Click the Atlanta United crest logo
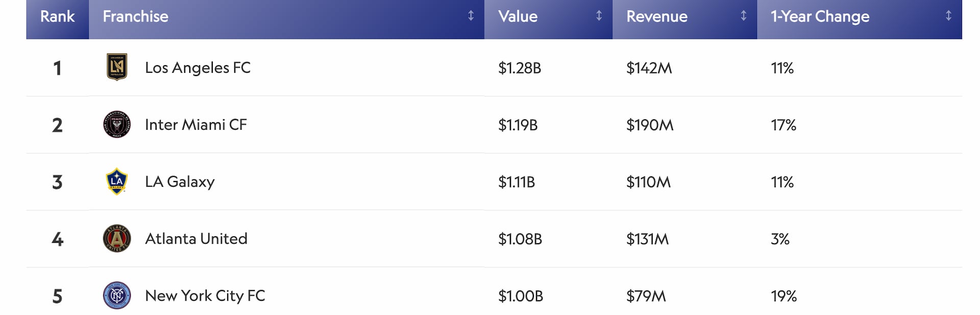This screenshot has height=315, width=980. point(117,239)
